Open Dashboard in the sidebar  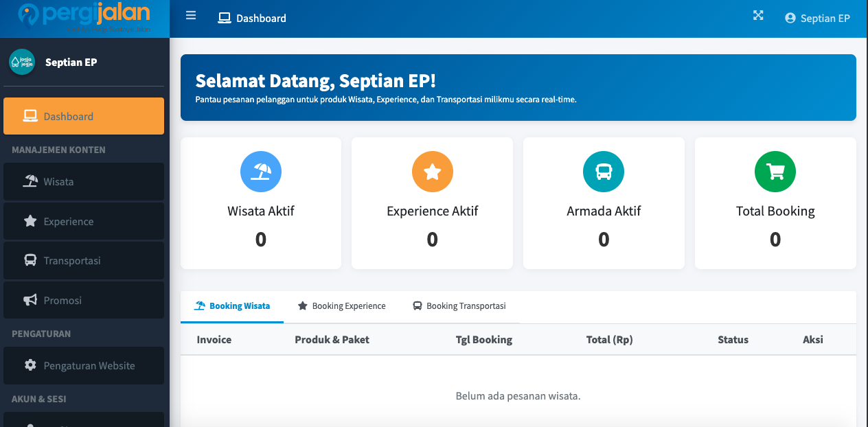[x=84, y=116]
